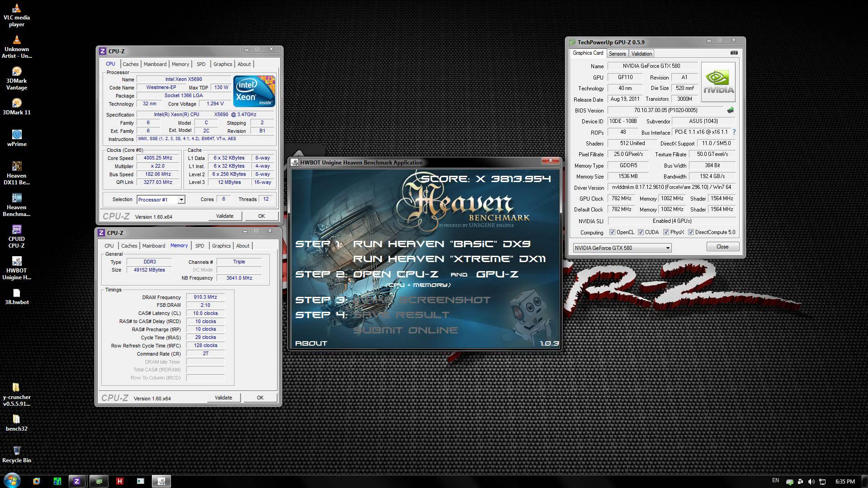Screen dimensions: 868x488
Task: Switch to CPU tab in bottom CPU-Z window
Action: point(109,246)
